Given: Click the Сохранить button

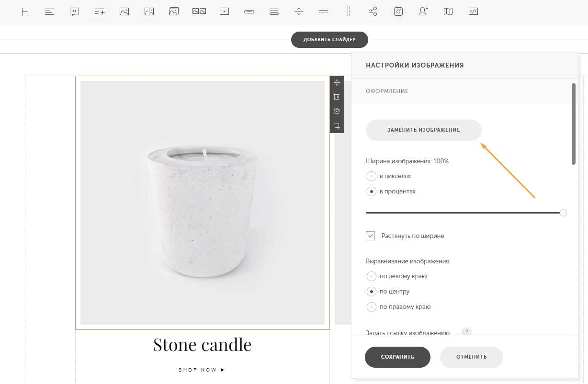Looking at the screenshot, I should coord(397,357).
